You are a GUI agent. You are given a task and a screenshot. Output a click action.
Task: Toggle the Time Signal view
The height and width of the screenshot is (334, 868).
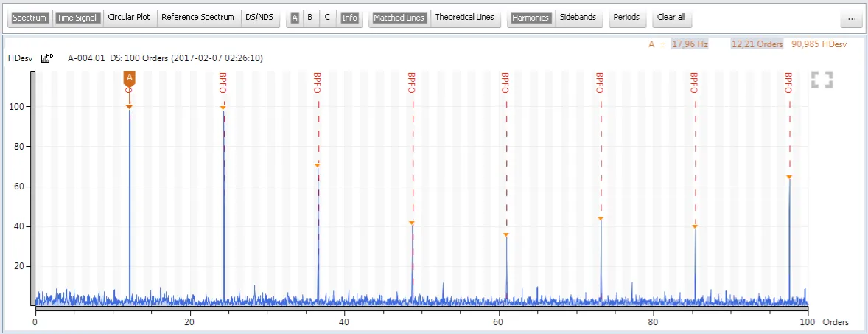coord(77,17)
